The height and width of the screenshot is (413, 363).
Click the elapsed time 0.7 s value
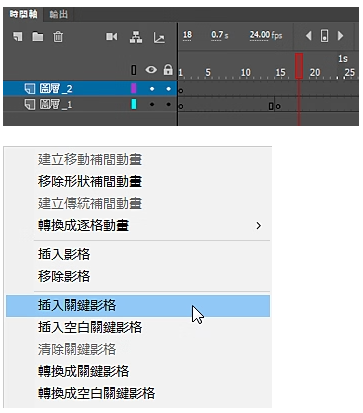pos(219,35)
